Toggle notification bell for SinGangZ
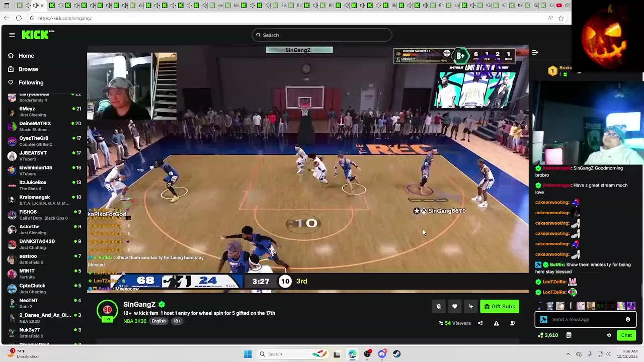Viewport: 644px width, 362px height. click(439, 307)
